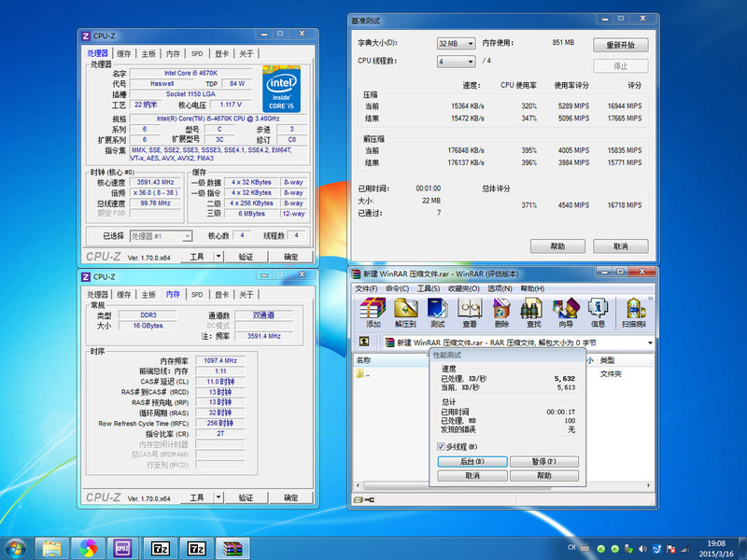Click the Info (信息) toolbar icon
This screenshot has height=560, width=747.
(x=598, y=310)
